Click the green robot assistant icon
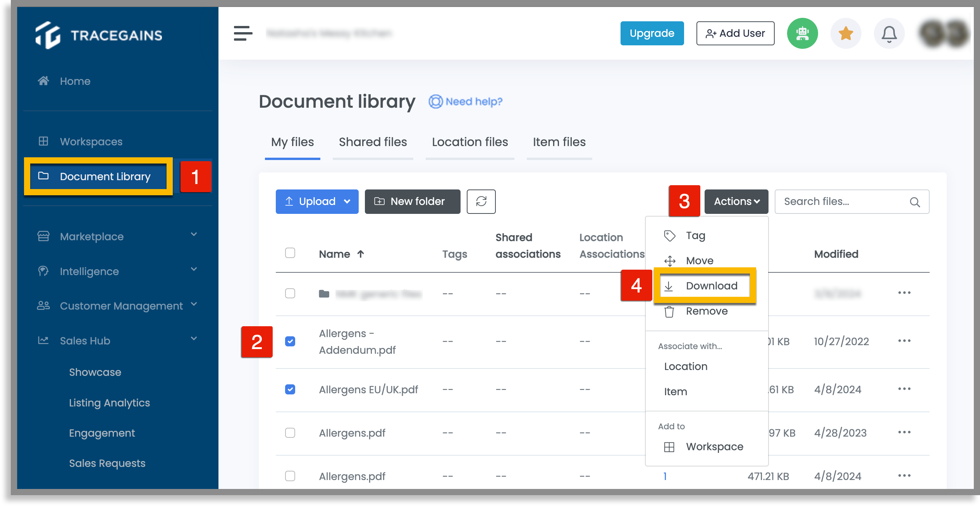 (x=802, y=33)
